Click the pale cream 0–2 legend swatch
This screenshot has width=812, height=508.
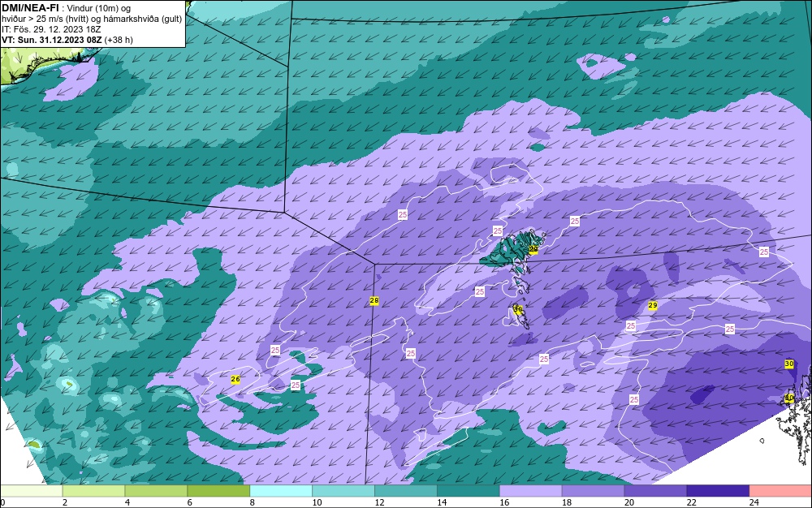pos(31,491)
